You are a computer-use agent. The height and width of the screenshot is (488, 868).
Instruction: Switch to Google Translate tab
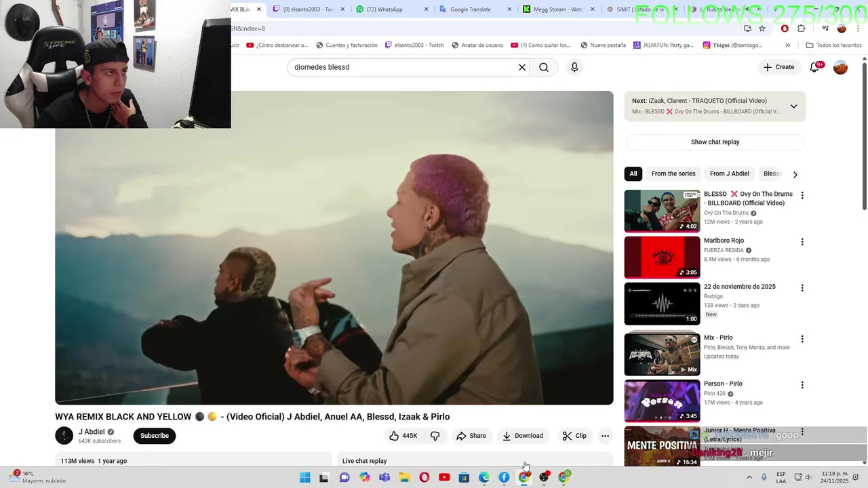click(475, 9)
